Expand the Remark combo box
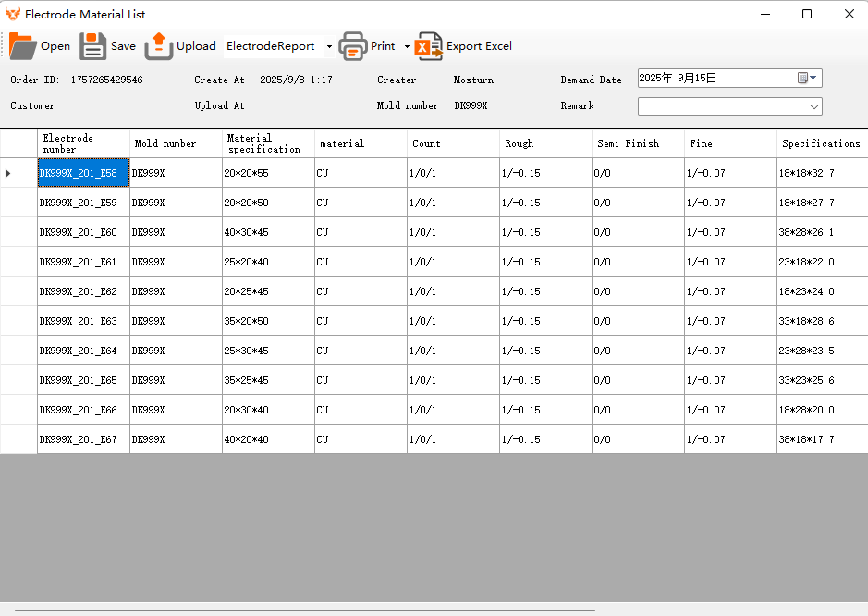868x616 pixels. [813, 106]
